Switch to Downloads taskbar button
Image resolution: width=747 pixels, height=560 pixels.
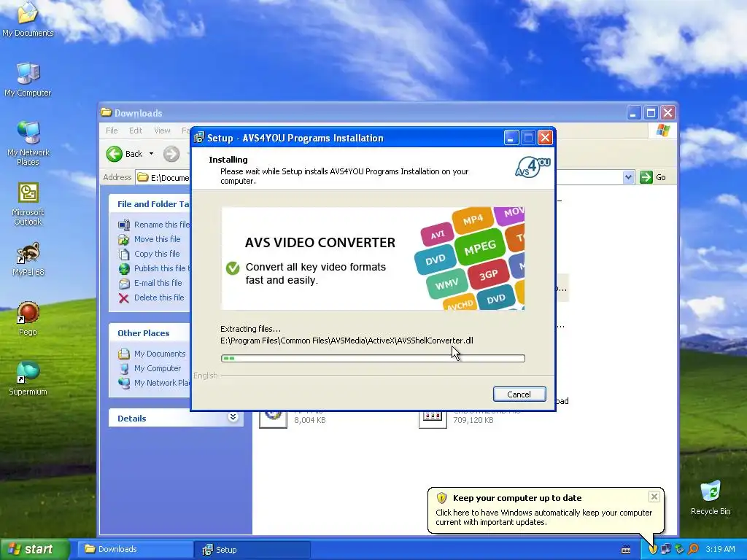point(135,549)
